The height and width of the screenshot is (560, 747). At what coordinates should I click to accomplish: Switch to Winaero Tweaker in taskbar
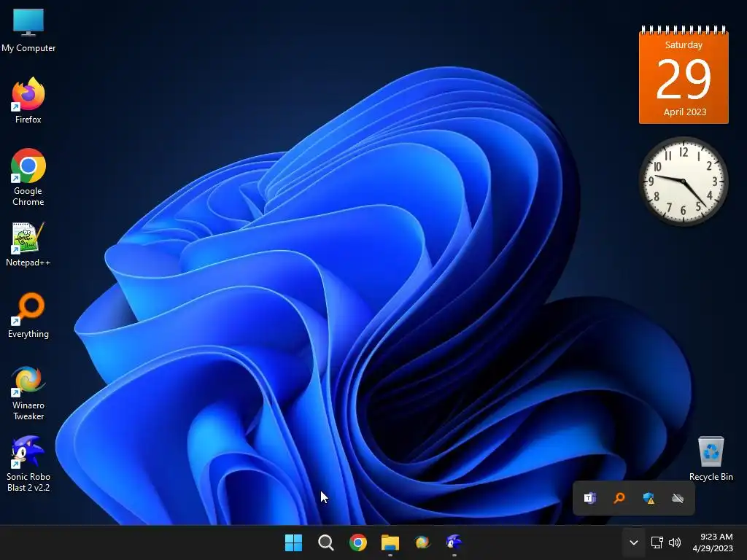422,542
